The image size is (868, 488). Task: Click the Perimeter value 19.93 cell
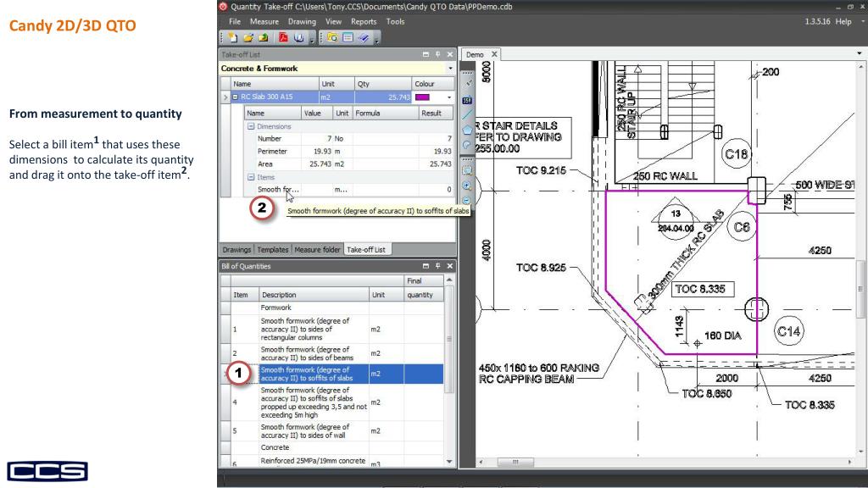click(317, 152)
